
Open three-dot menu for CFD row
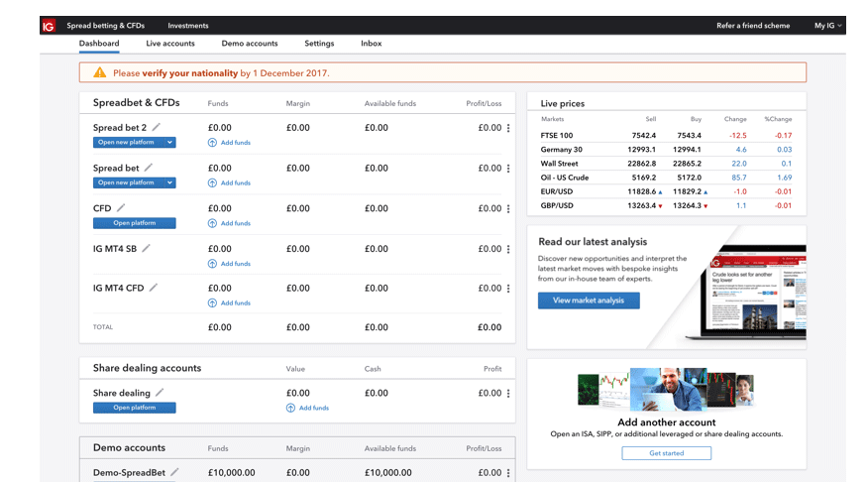(508, 209)
